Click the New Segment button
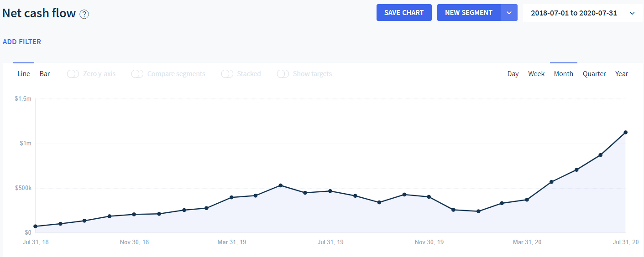 (469, 13)
